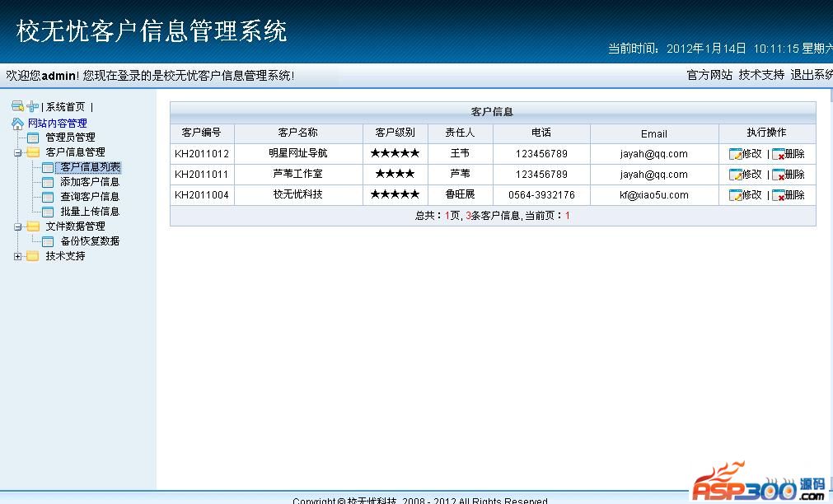Click the folder icon of 客户信息管理
Image resolution: width=833 pixels, height=504 pixels.
pyautogui.click(x=33, y=152)
